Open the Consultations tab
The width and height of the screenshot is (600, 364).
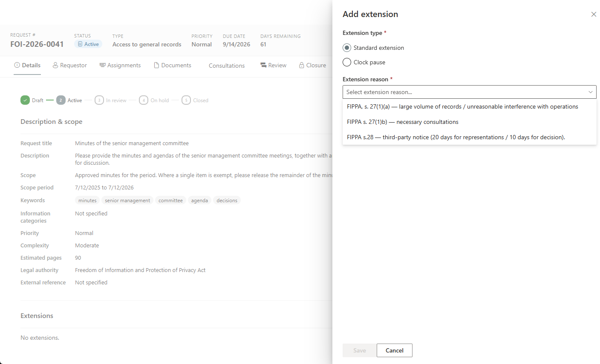(x=227, y=66)
